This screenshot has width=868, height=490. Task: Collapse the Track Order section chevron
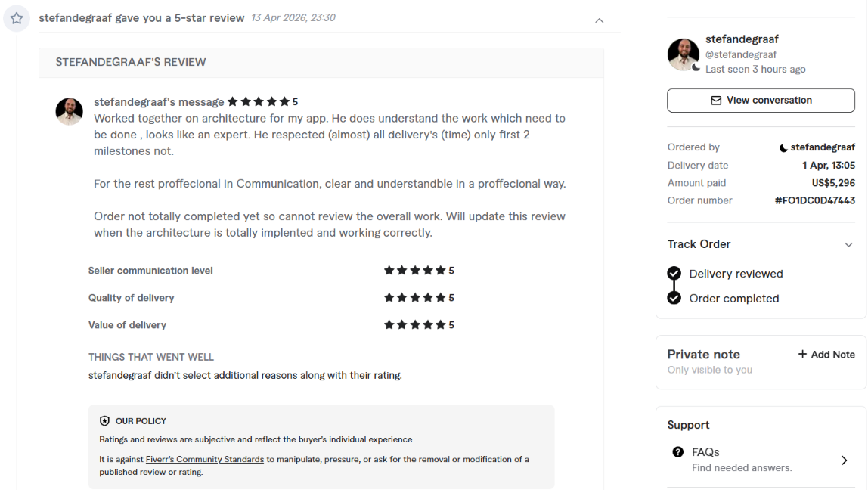[x=848, y=245]
